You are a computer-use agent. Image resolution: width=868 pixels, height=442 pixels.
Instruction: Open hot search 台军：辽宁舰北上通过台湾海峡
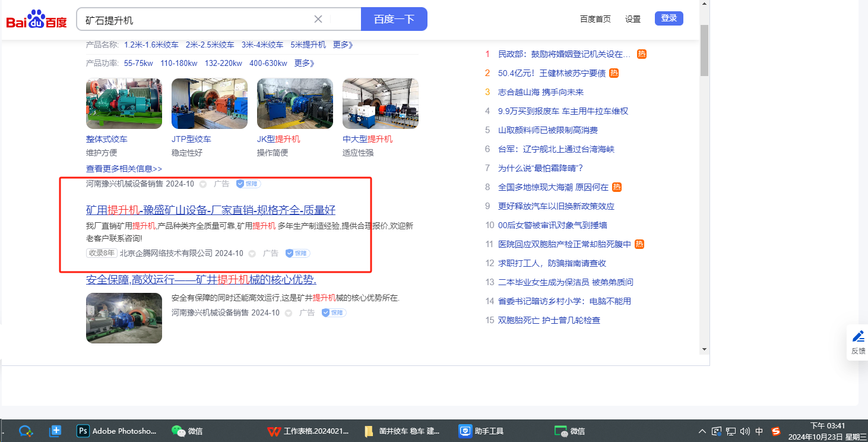pos(556,149)
